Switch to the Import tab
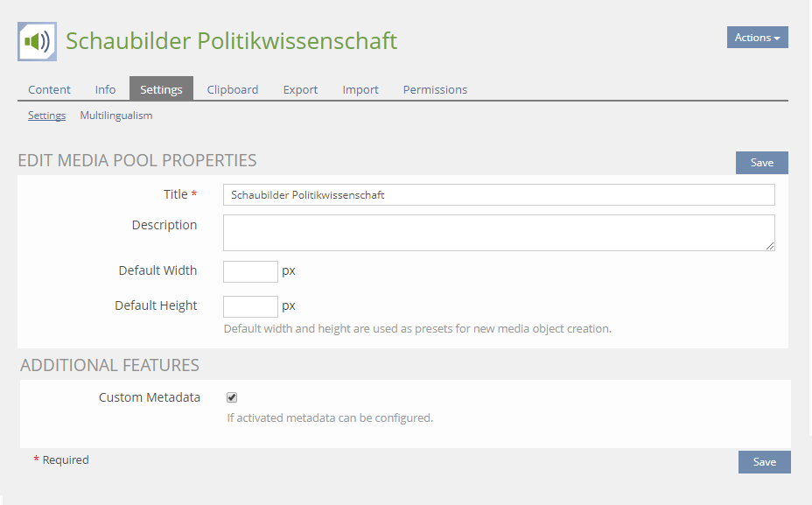The height and width of the screenshot is (505, 812). pos(360,89)
